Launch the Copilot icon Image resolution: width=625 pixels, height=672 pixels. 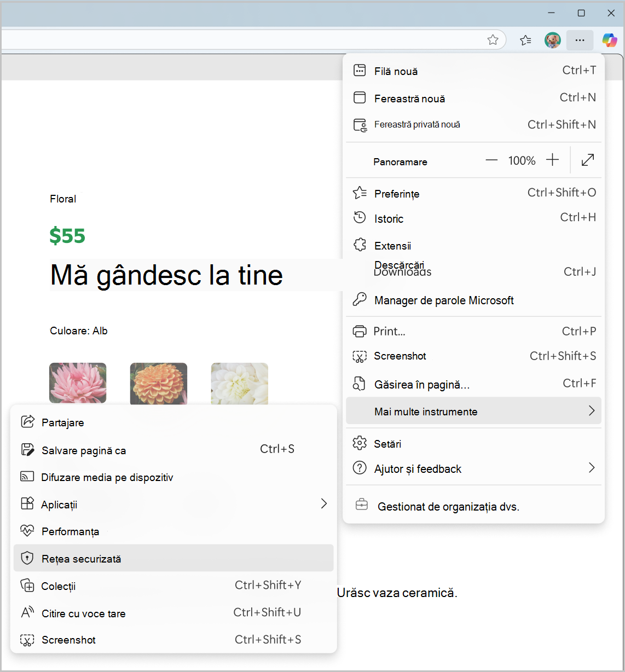[609, 40]
